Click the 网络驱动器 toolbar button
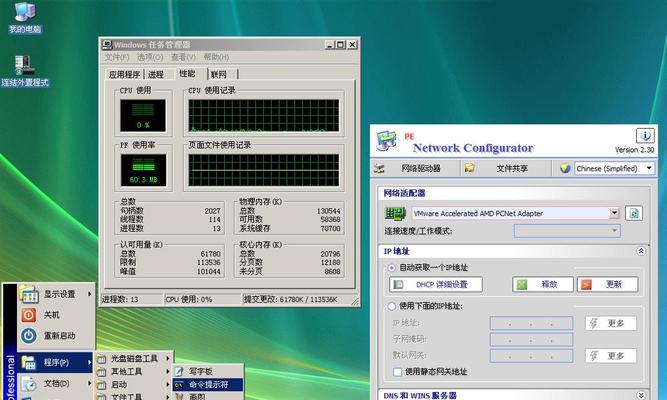667x400 pixels. [x=415, y=169]
